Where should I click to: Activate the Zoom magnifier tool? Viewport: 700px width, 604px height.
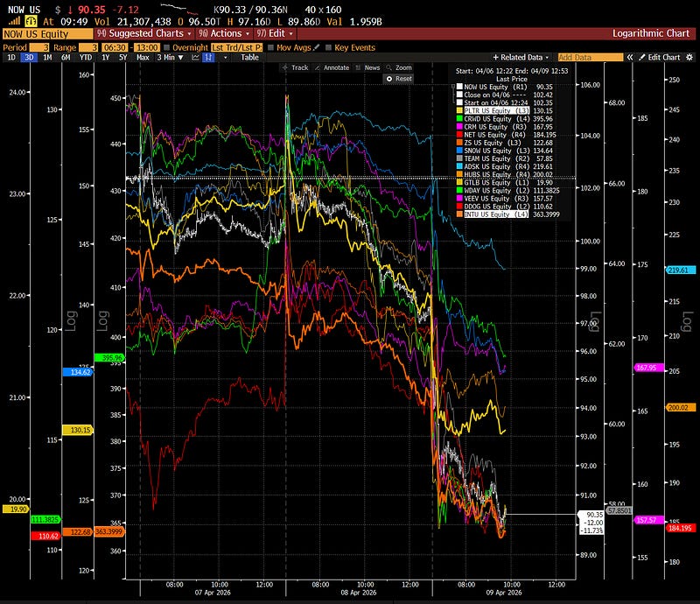coord(399,67)
